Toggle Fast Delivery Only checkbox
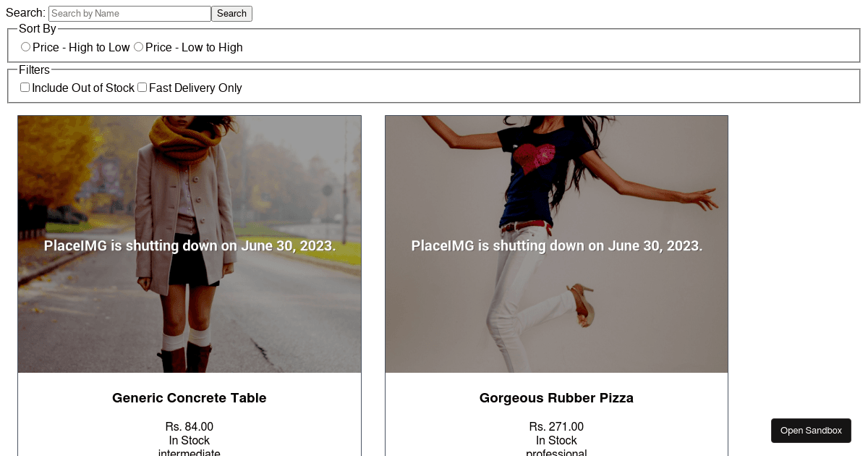The width and height of the screenshot is (868, 456). 142,88
